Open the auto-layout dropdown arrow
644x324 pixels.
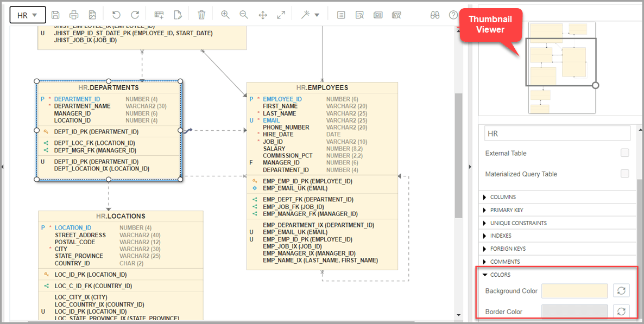pos(317,15)
